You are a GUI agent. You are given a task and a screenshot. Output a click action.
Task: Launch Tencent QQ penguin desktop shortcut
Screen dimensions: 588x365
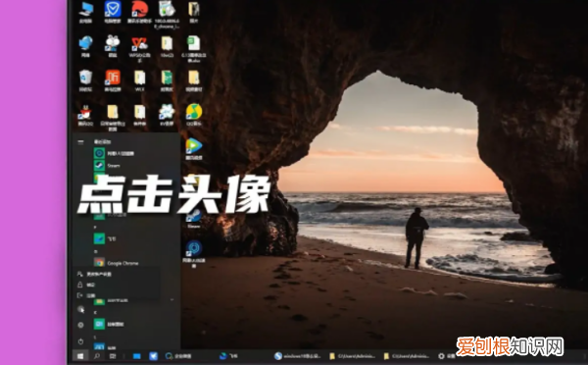(x=86, y=115)
